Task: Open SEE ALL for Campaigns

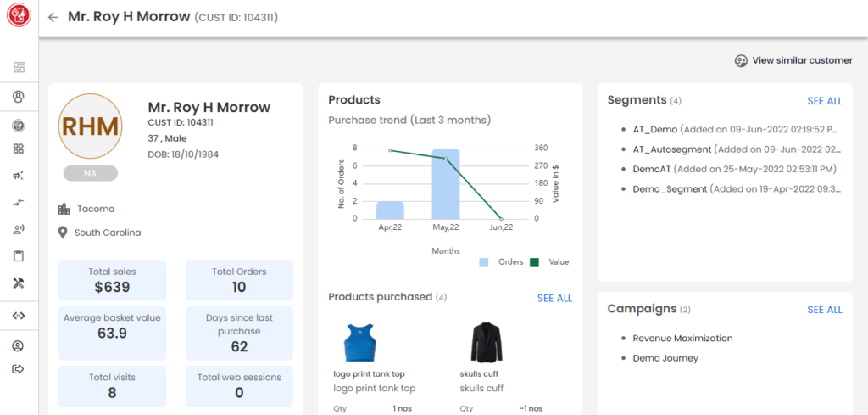Action: (x=824, y=310)
